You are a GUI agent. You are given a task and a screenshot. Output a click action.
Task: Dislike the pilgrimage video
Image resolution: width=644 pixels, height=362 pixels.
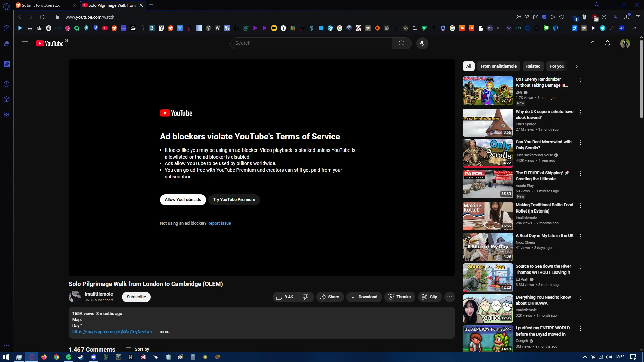(x=305, y=297)
